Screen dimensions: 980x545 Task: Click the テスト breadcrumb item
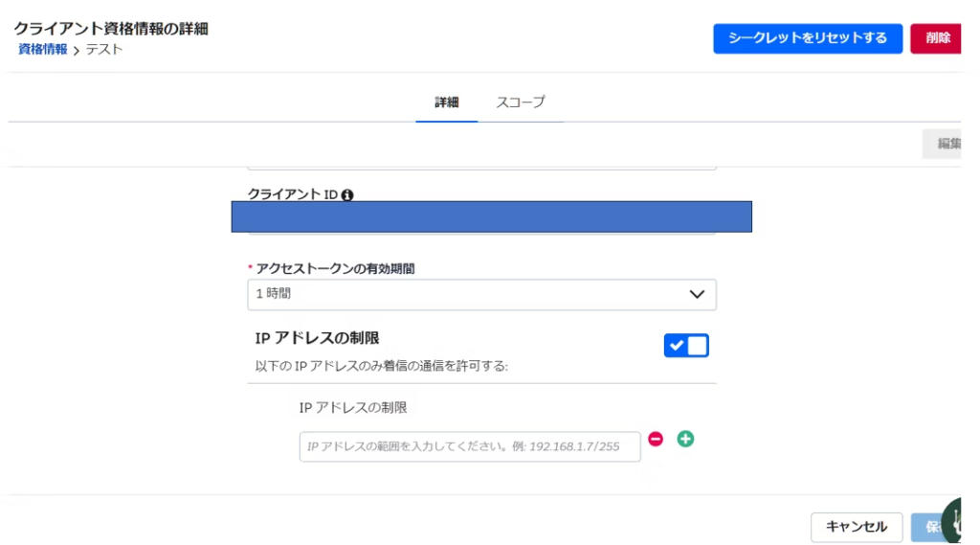(104, 50)
